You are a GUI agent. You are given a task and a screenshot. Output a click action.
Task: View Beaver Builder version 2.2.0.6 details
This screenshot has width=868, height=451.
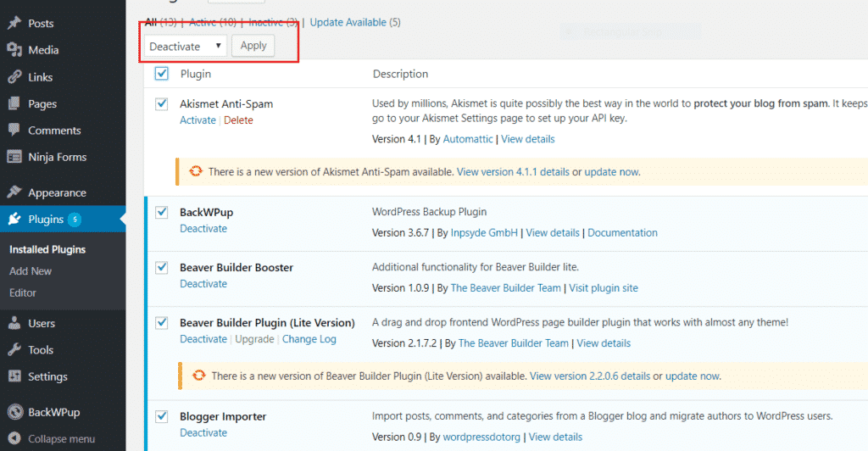590,376
